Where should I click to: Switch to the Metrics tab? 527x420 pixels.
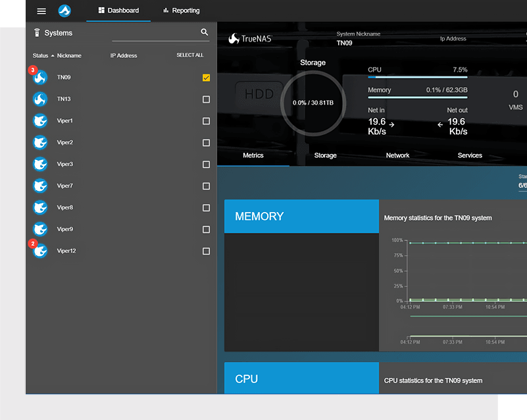pyautogui.click(x=253, y=155)
